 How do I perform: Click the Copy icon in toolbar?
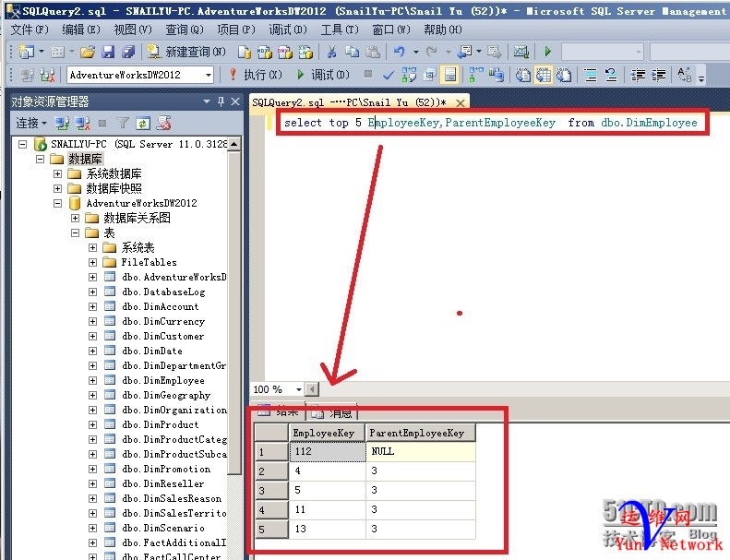point(352,52)
